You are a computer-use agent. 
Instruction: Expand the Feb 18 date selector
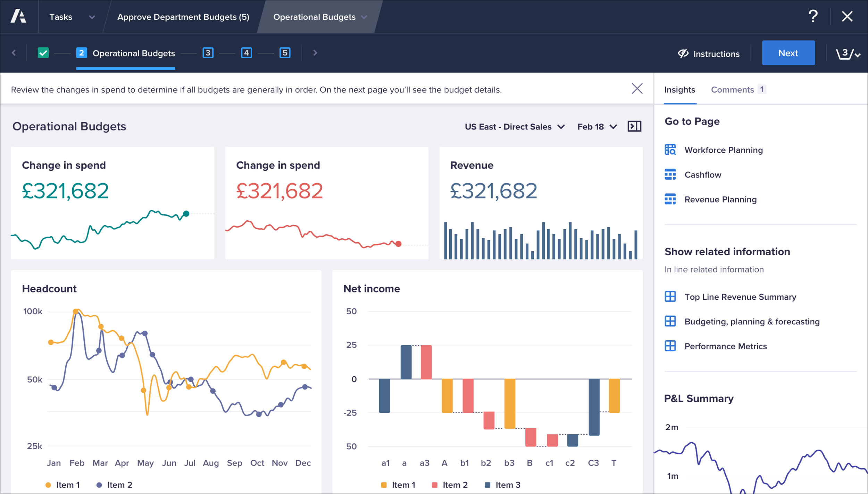[x=597, y=127]
